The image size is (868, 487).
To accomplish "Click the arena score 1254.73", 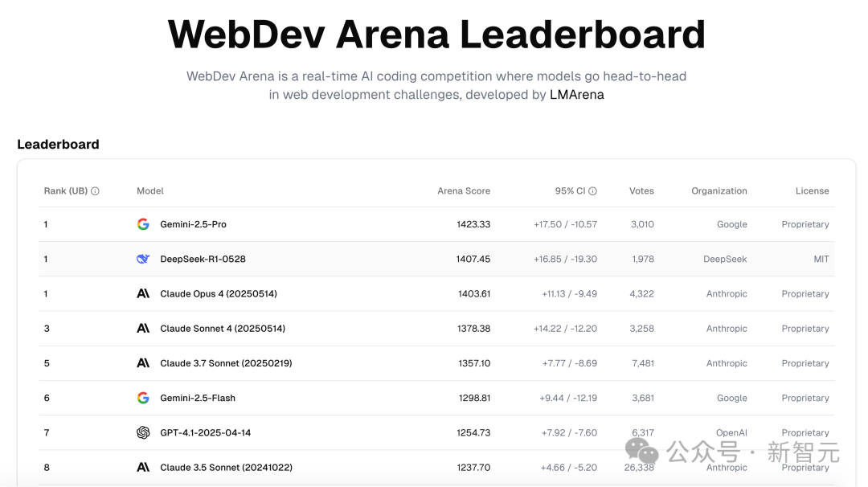I will 473,433.
